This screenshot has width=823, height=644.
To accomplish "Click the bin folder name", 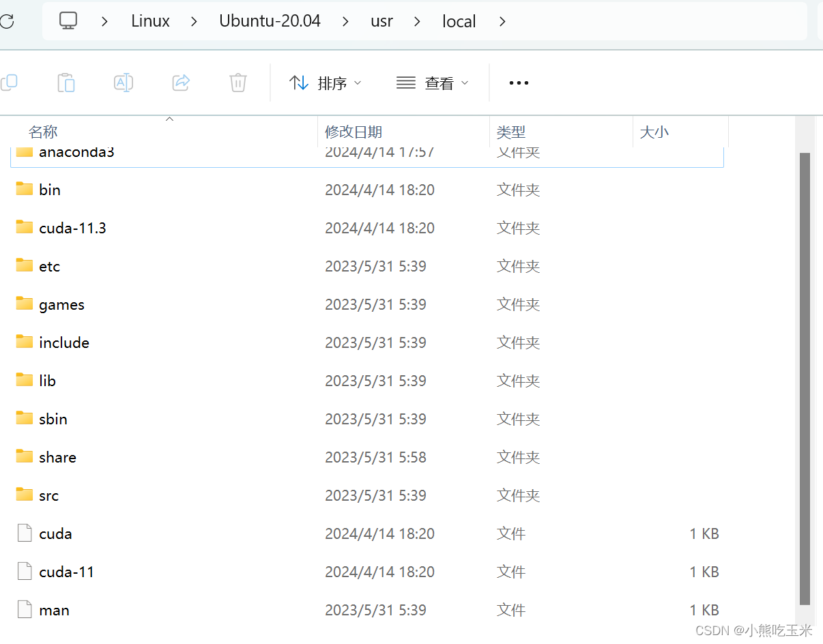I will pyautogui.click(x=50, y=190).
